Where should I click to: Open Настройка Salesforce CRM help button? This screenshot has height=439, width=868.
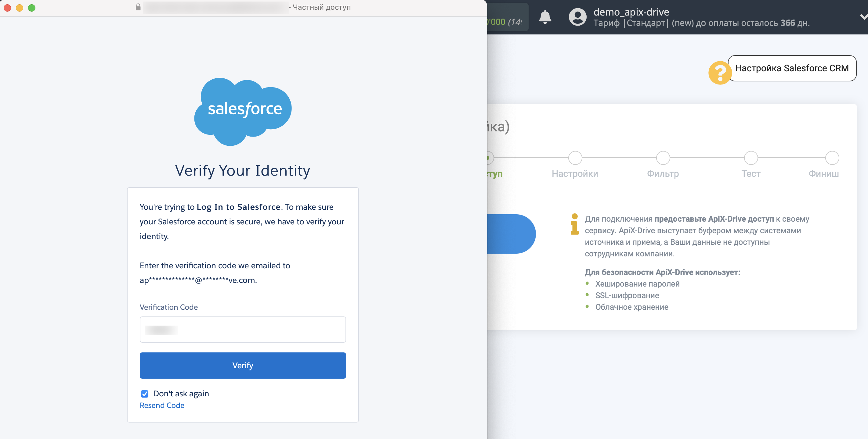click(x=792, y=68)
